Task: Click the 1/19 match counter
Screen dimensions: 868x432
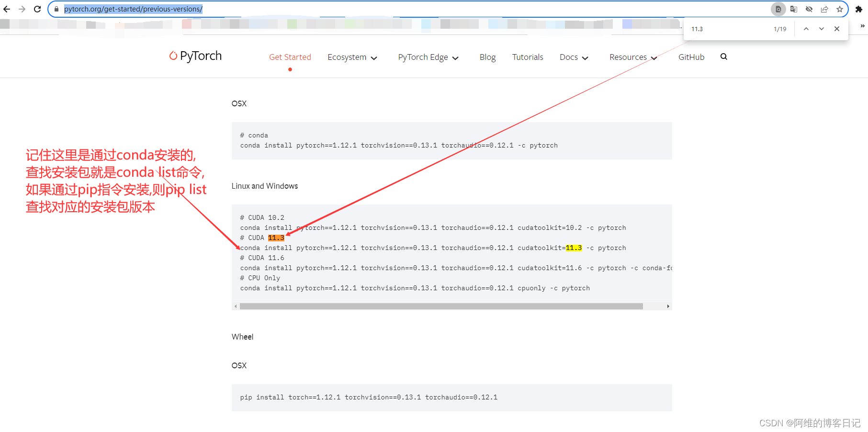Action: (780, 29)
